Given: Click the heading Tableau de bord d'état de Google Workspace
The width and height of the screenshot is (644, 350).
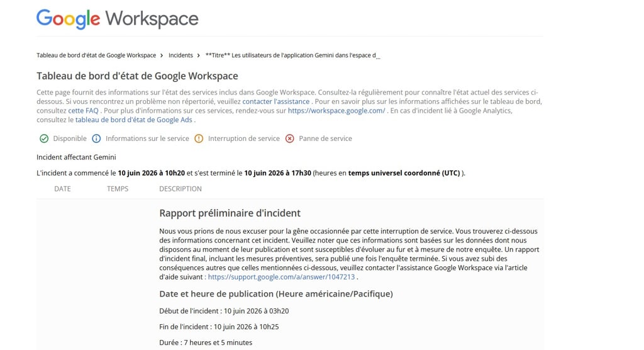Looking at the screenshot, I should click(137, 76).
